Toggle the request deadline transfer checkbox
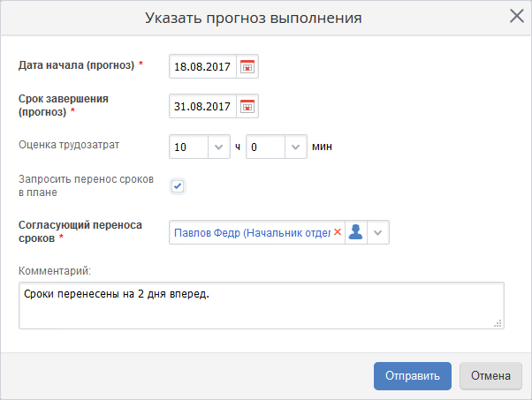The height and width of the screenshot is (400, 532). [x=178, y=185]
